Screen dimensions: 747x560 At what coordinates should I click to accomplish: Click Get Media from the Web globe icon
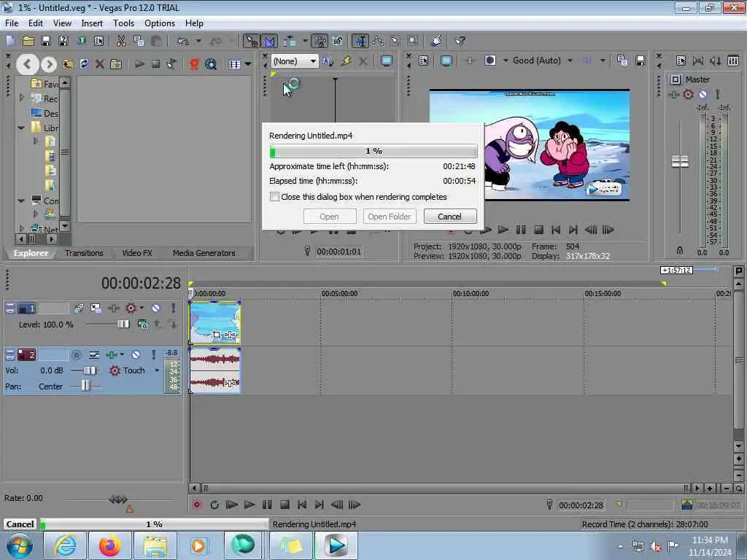pyautogui.click(x=210, y=64)
